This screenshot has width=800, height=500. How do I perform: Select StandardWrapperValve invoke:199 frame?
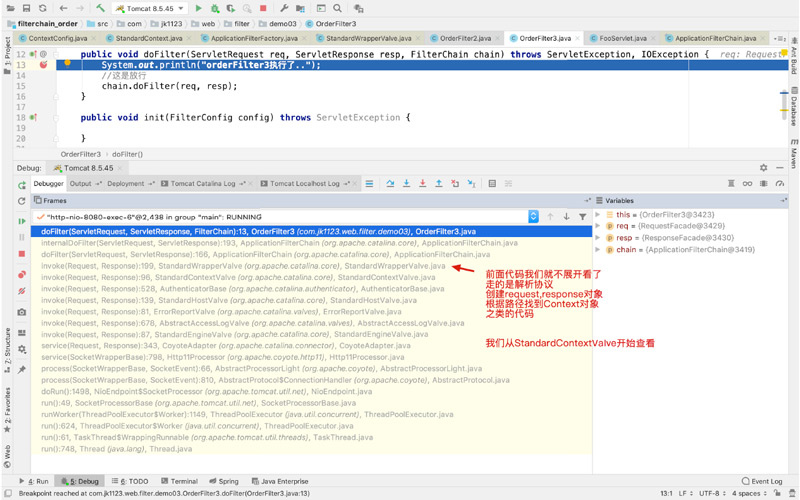click(311, 266)
